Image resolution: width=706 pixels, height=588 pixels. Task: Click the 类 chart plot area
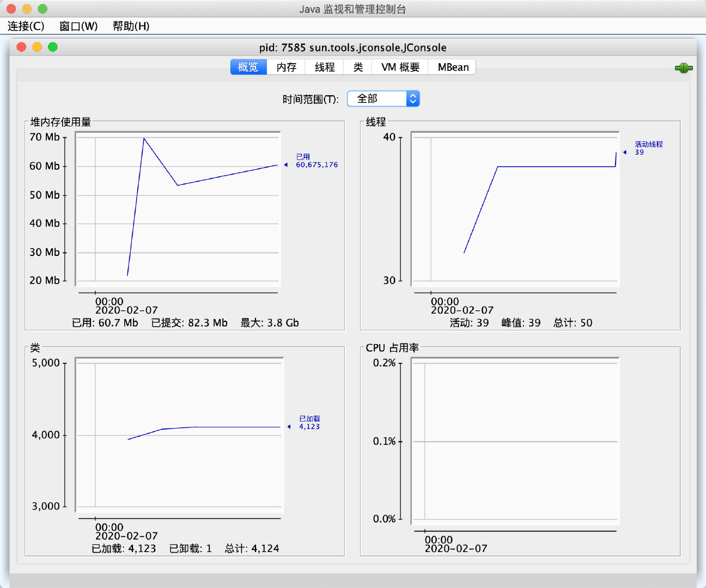tap(179, 435)
